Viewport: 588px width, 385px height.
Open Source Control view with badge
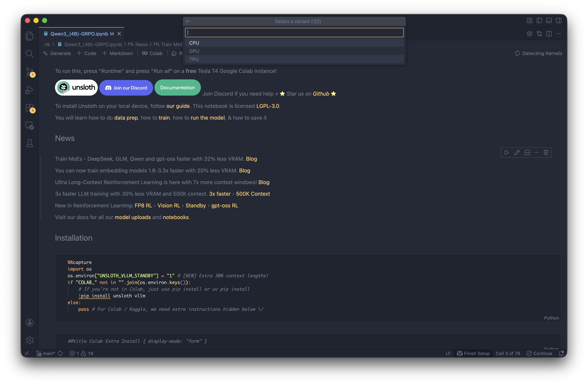point(30,72)
